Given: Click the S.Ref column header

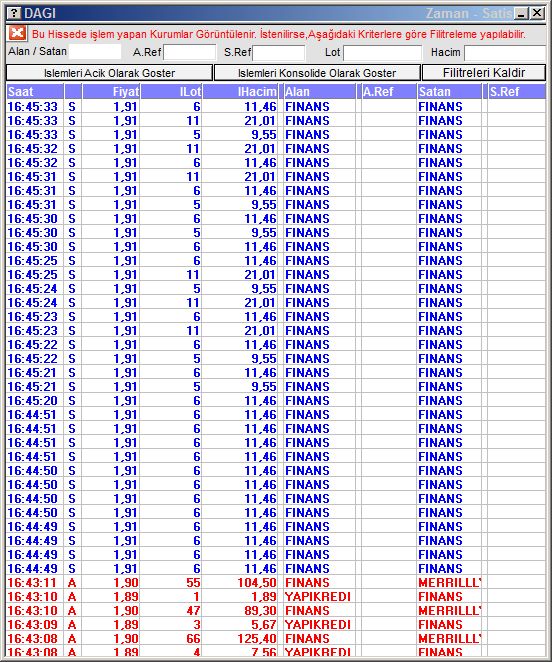Looking at the screenshot, I should pos(517,92).
